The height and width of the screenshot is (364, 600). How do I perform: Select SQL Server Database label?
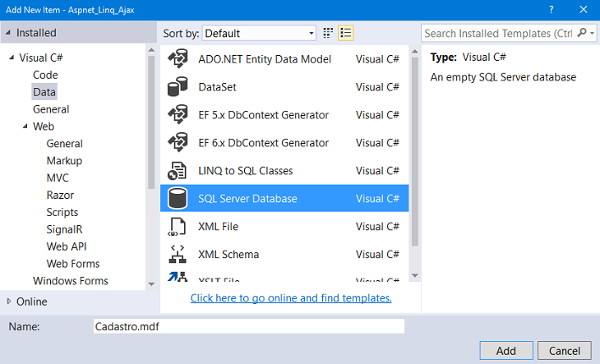click(x=247, y=199)
